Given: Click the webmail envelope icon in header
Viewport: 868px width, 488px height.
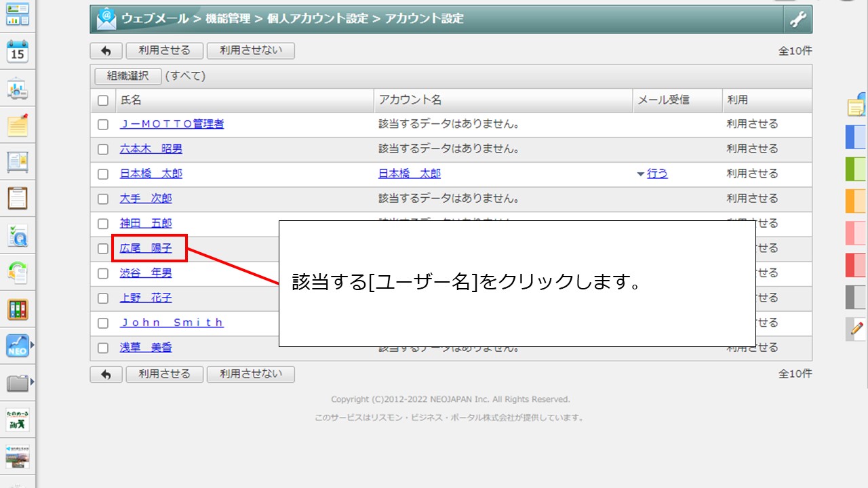Looking at the screenshot, I should click(106, 19).
